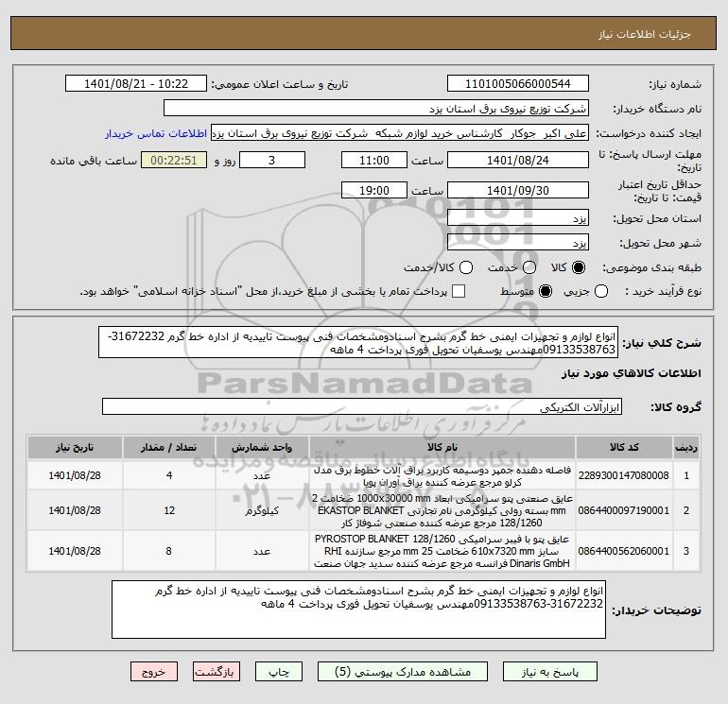Viewport: 728px width, 704px height.
Task: Click the کیلوگرم unit cell in row 2
Action: point(262,510)
